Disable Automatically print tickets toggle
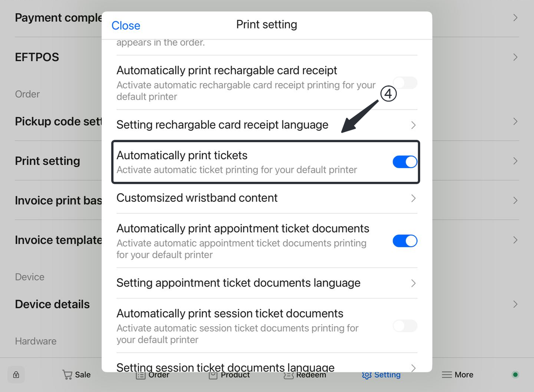Viewport: 534px width, 392px height. point(405,162)
